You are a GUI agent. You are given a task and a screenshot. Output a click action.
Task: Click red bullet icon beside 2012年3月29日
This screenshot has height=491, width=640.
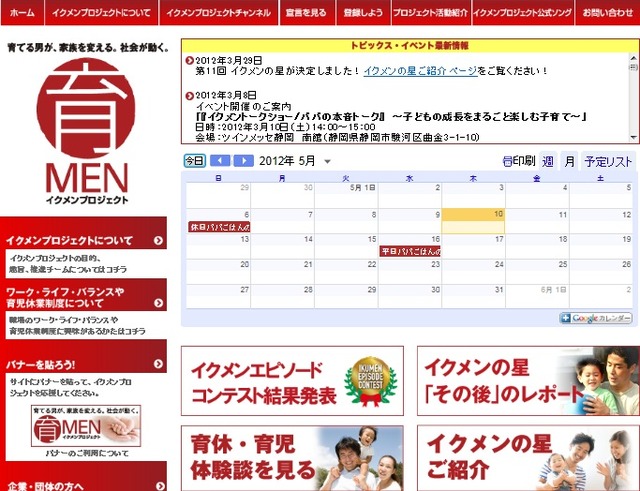tap(189, 60)
